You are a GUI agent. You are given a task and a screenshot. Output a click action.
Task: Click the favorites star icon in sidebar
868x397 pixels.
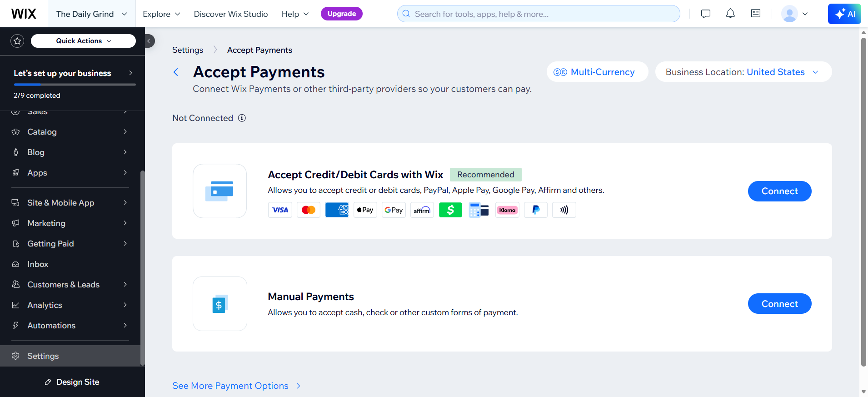pos(17,41)
